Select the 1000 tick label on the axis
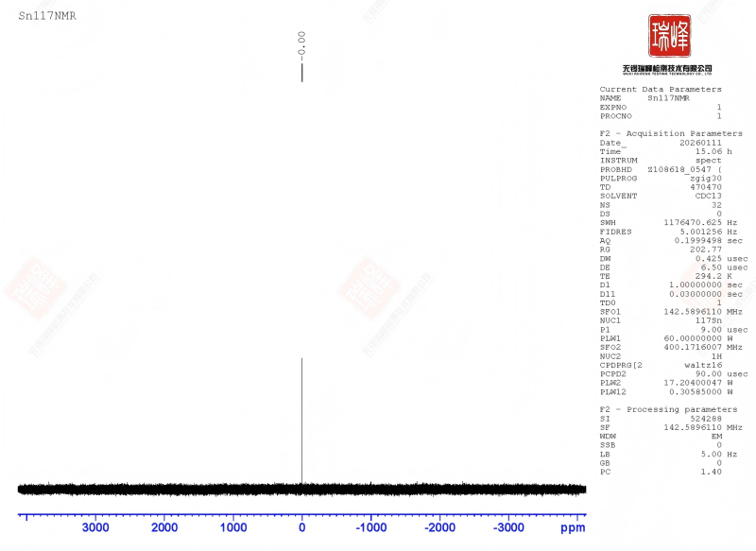Viewport: 756px width, 551px height. [233, 527]
